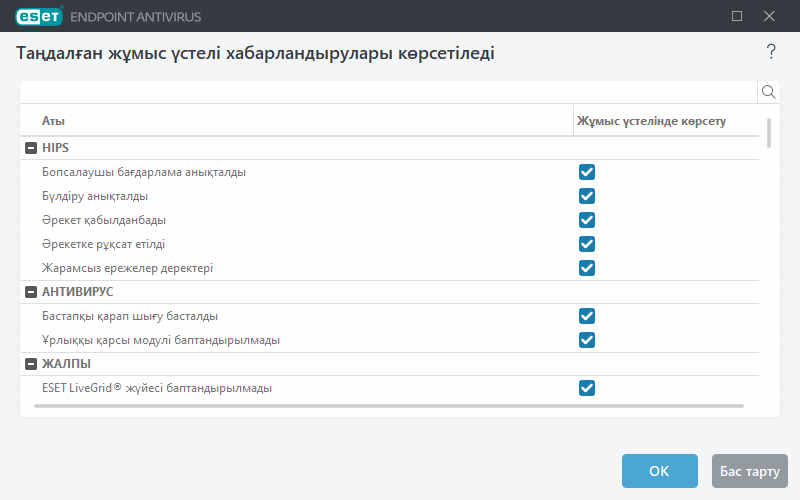Viewport: 800px width, 500px height.
Task: Uncheck 'Жарамсыз ережелер деректері' checkbox
Action: [587, 268]
